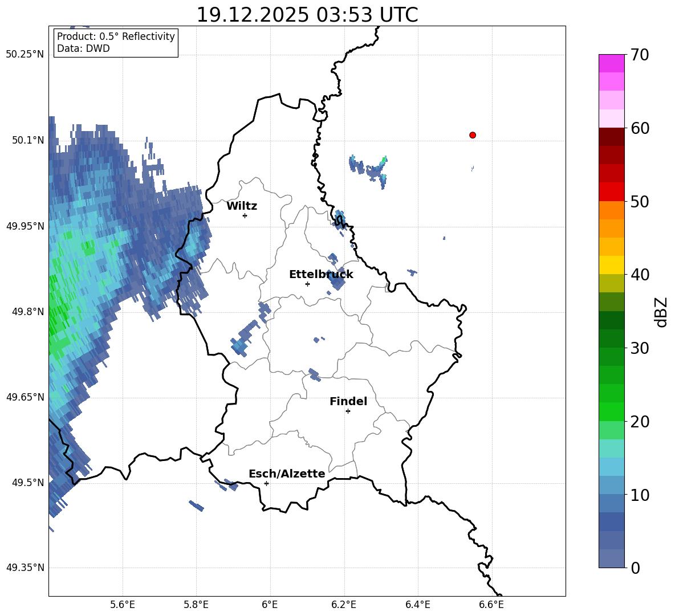Click the title 19.12.2025 03:53 UTC
The width and height of the screenshot is (675, 616).
[x=307, y=15]
